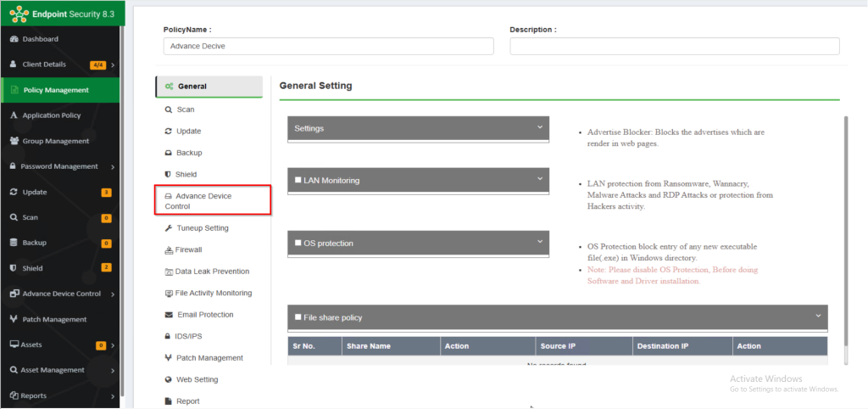Click into the Description input field
The width and height of the screenshot is (868, 409).
674,47
